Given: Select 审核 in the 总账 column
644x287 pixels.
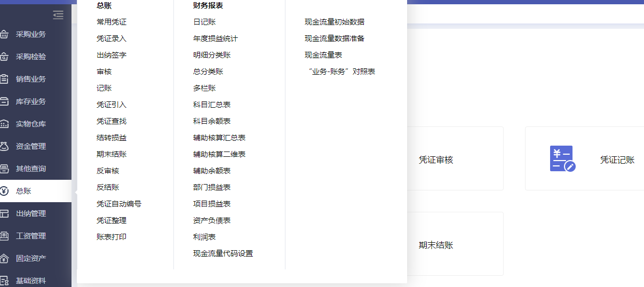Looking at the screenshot, I should 104,71.
